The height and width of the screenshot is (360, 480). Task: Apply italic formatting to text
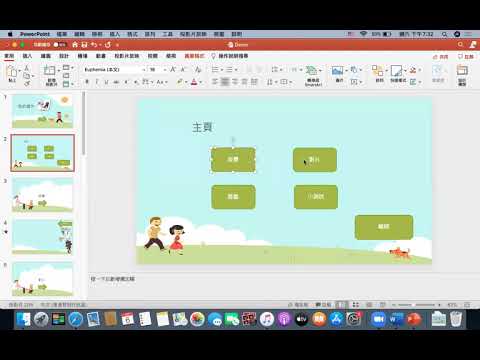pos(97,82)
